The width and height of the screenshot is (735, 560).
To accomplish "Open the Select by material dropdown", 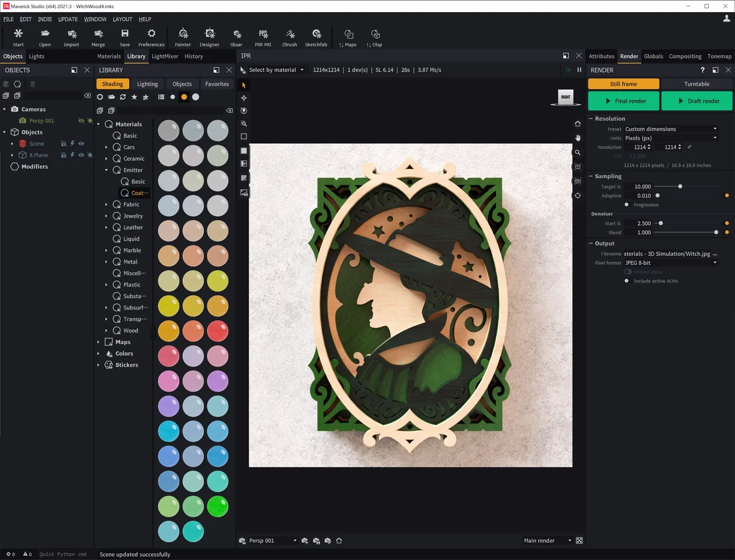I will 276,69.
